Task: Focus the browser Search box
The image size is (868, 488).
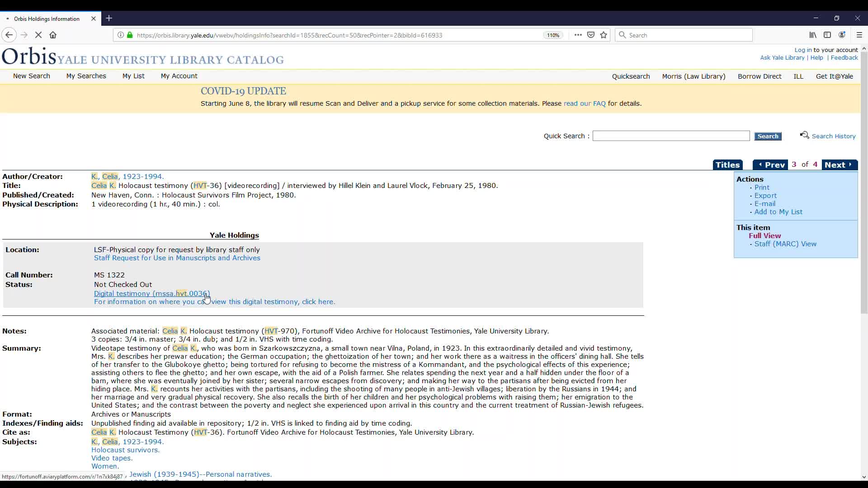Action: click(x=684, y=35)
